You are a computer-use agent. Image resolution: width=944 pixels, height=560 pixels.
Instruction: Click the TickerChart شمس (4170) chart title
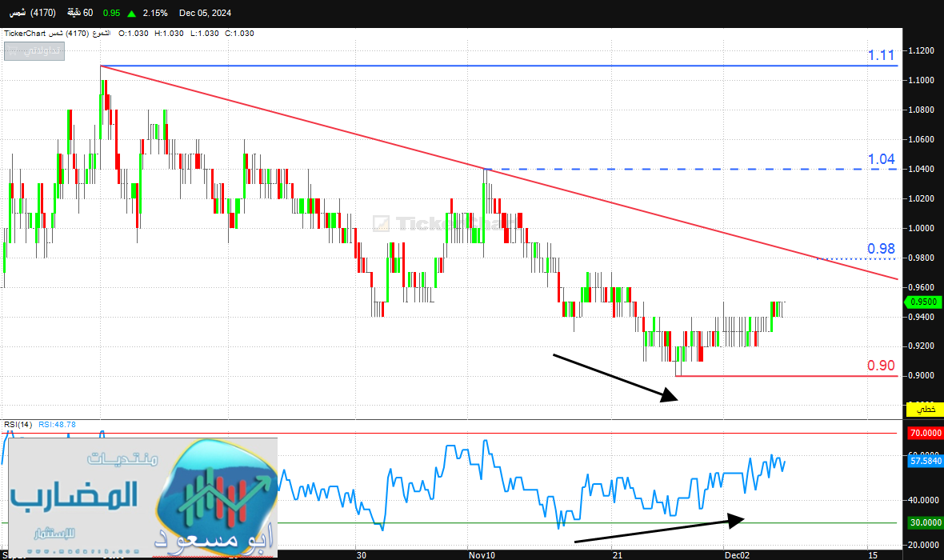point(47,33)
